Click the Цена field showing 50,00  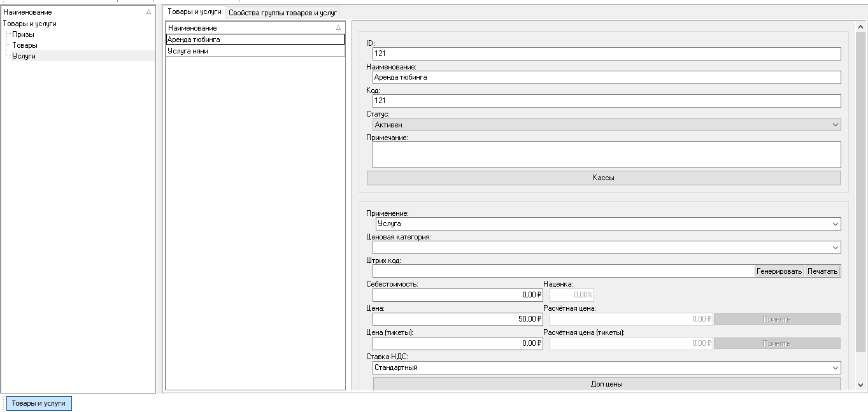tap(457, 319)
